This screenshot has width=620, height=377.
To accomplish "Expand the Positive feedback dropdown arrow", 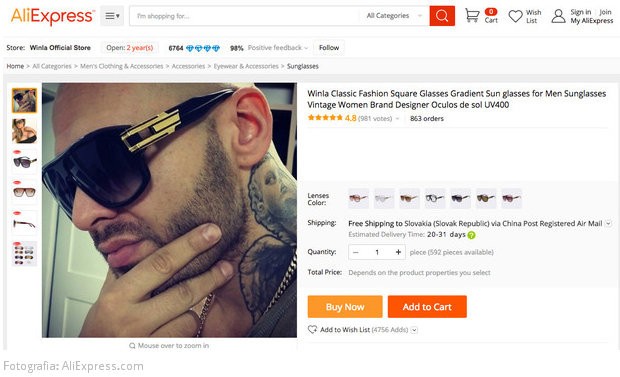I will [306, 48].
